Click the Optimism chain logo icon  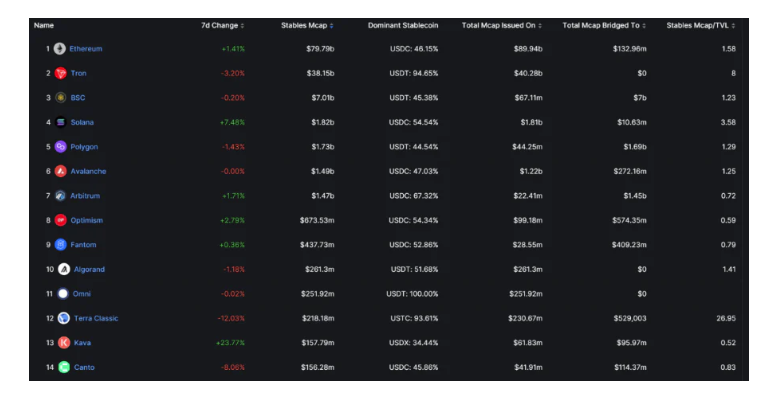tap(60, 220)
